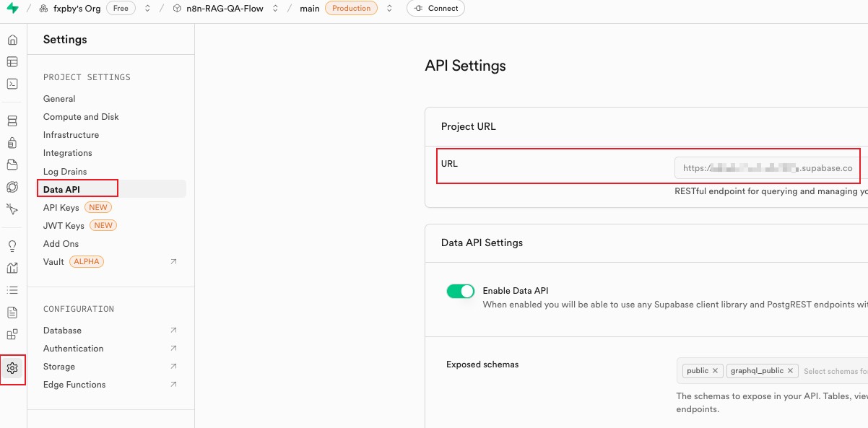Screen dimensions: 868x428
Task: Open Compute and Disk settings
Action: click(81, 117)
